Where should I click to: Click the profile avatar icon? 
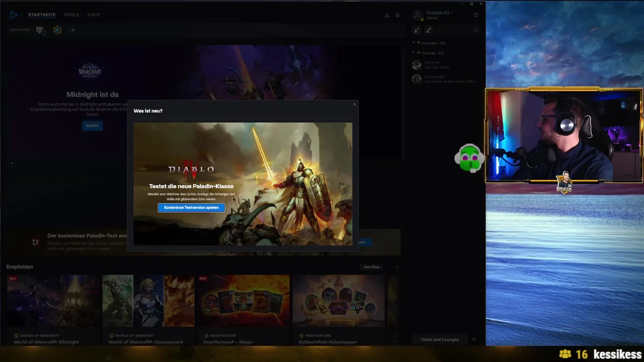(x=417, y=15)
